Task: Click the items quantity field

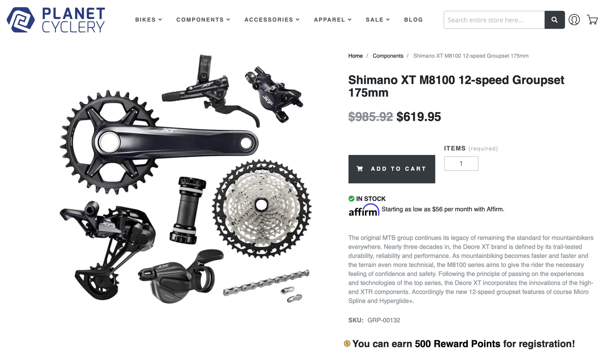Action: click(461, 164)
